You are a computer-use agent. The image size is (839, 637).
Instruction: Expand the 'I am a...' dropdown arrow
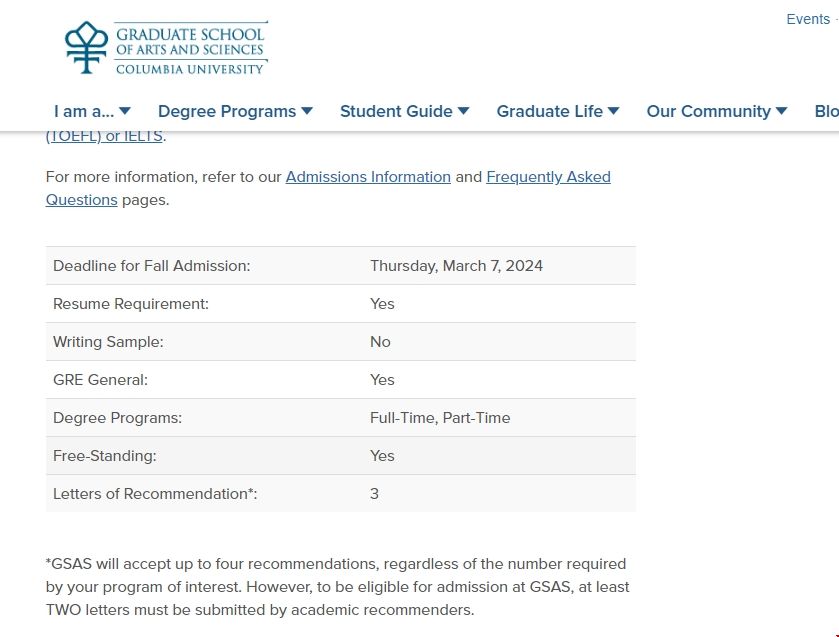(125, 111)
